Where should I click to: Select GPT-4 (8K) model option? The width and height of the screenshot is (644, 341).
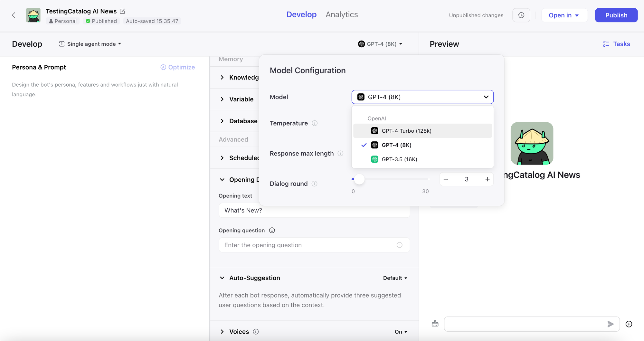click(x=422, y=145)
